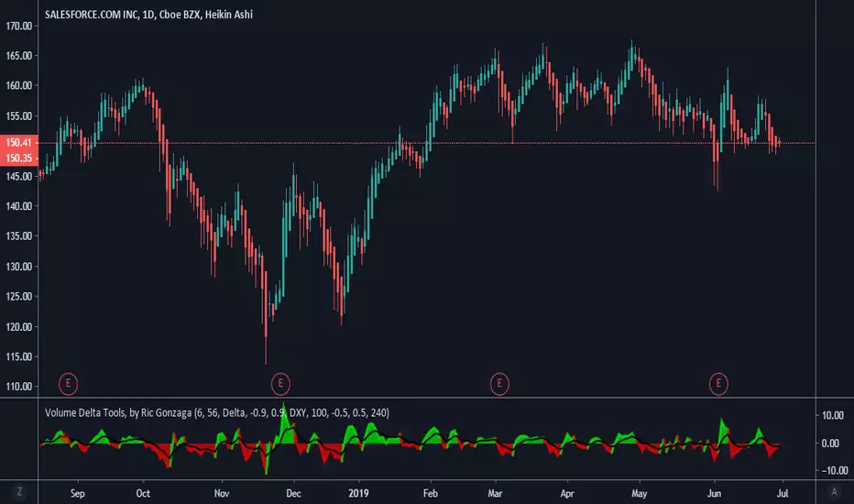Open the earnings marker near March
854x504 pixels.
point(499,384)
